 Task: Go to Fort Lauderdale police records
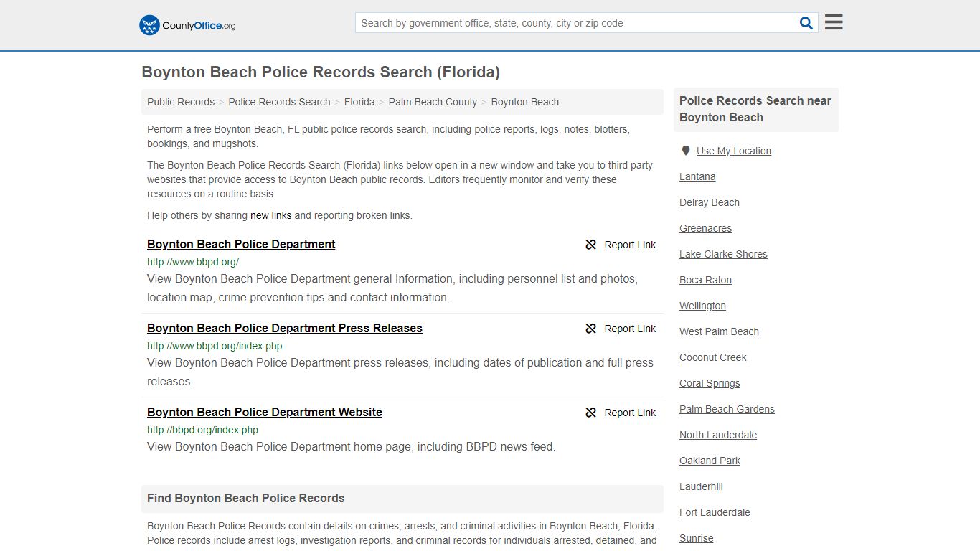[715, 512]
